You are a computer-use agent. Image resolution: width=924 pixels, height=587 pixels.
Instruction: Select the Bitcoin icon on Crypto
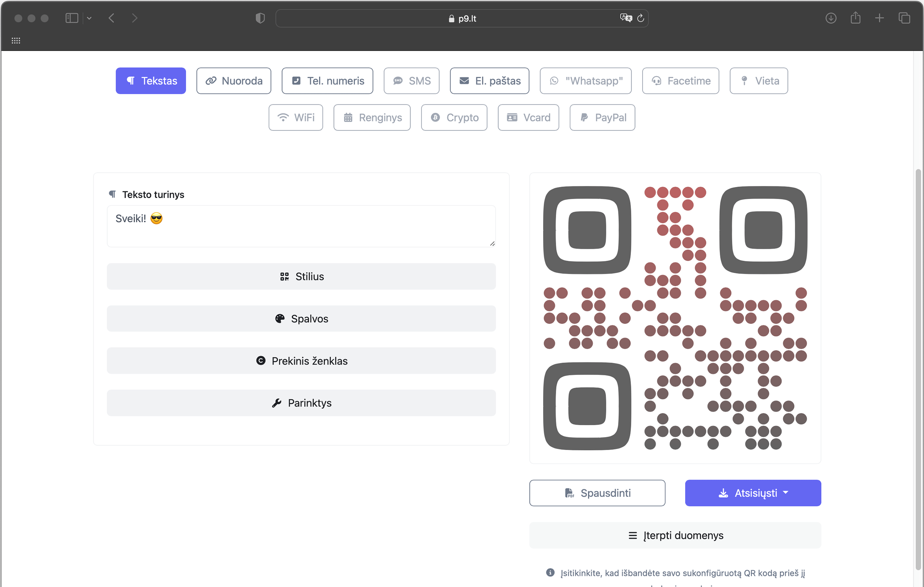coord(435,117)
